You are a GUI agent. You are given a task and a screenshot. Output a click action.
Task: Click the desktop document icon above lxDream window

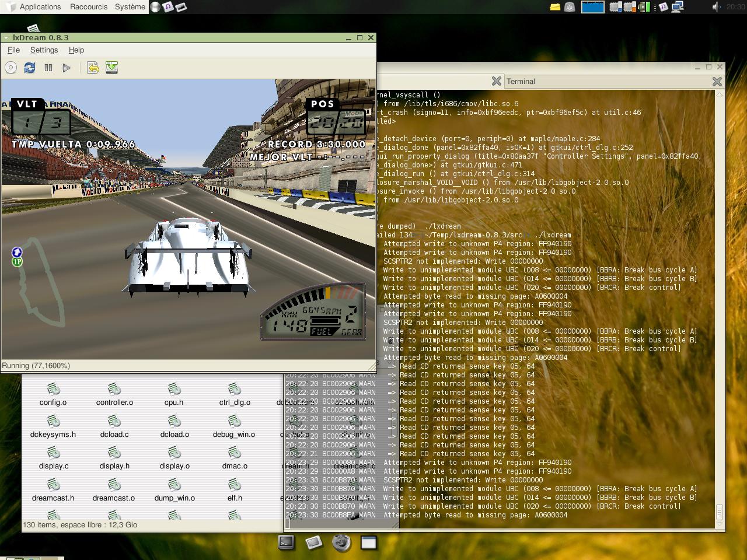(33, 28)
